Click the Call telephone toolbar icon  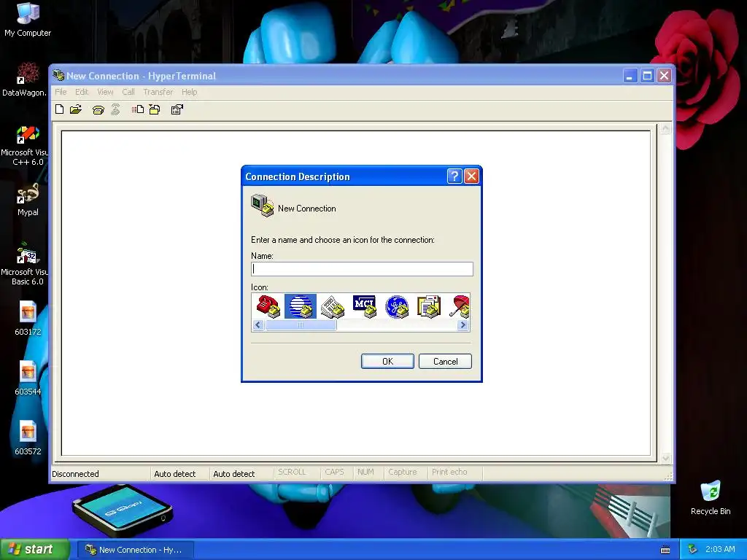(x=98, y=110)
